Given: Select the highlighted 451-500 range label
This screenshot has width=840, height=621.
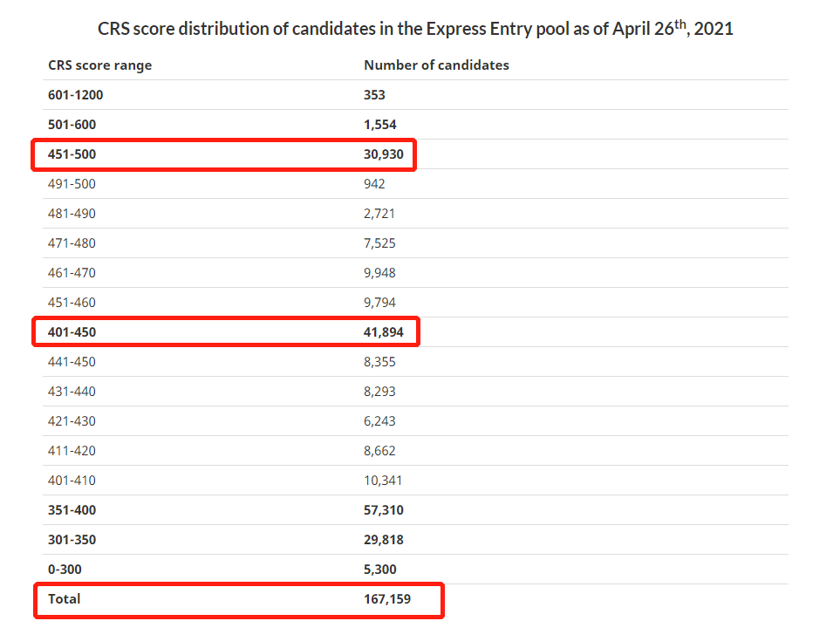Looking at the screenshot, I should (72, 154).
